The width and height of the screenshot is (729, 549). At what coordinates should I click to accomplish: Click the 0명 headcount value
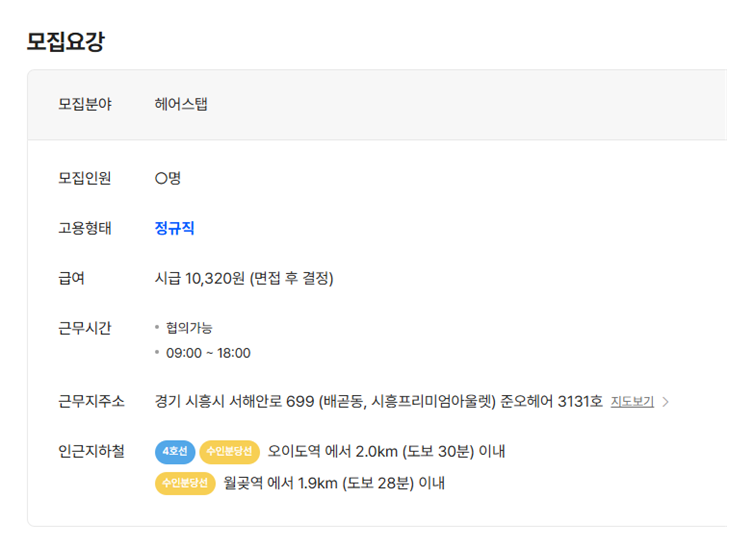click(x=167, y=178)
